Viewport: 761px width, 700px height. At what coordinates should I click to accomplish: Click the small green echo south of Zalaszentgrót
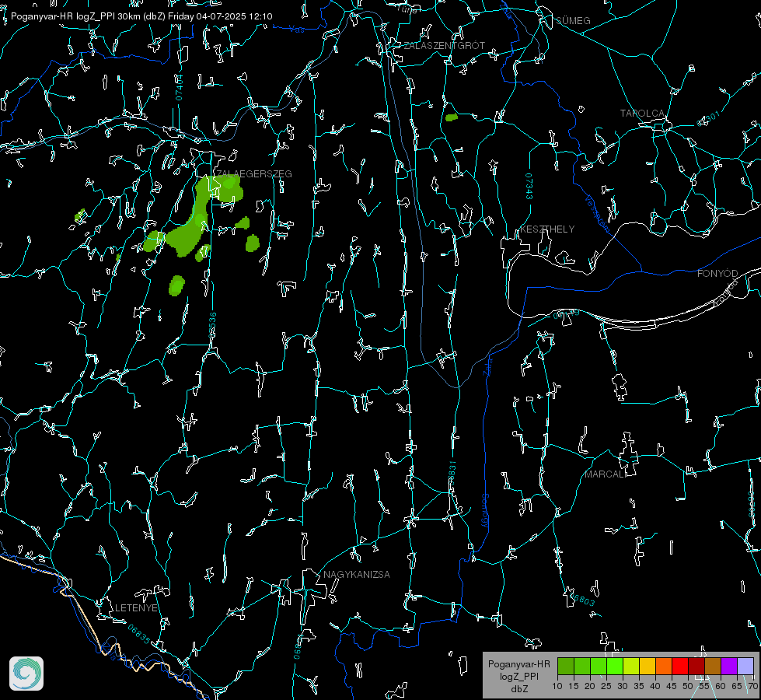pos(452,117)
